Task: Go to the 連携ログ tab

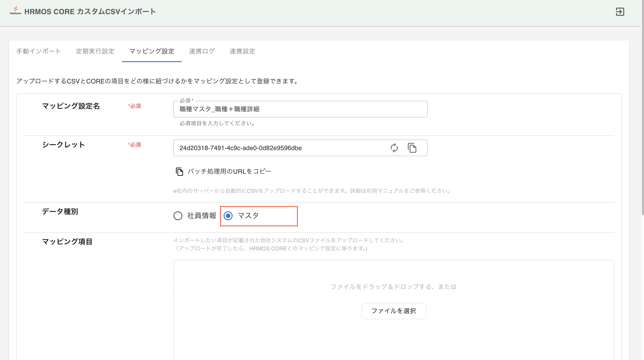Action: tap(202, 51)
